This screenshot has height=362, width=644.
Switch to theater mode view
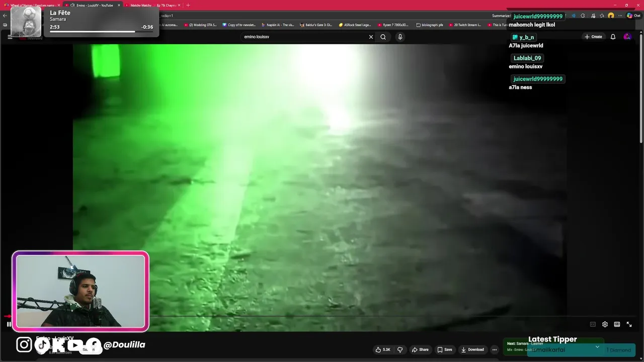click(x=617, y=324)
